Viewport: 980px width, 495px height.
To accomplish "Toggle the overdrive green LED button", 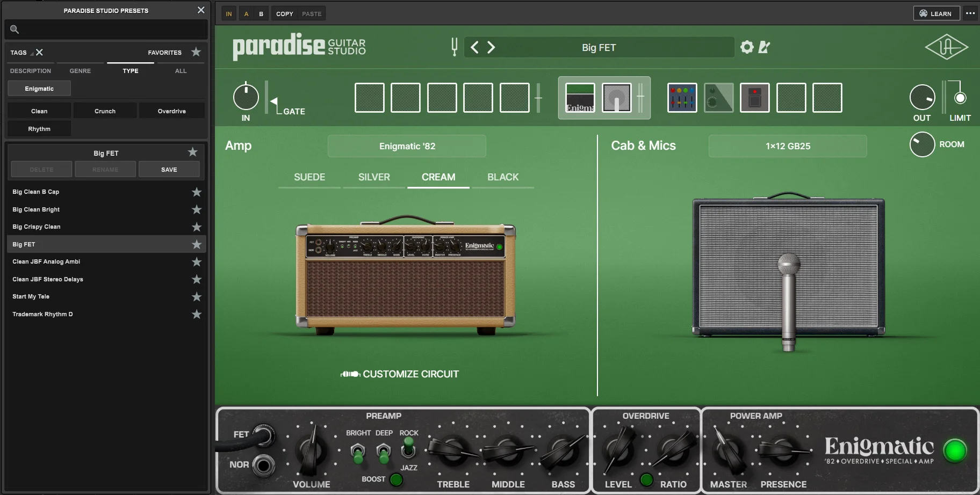I will coord(646,479).
